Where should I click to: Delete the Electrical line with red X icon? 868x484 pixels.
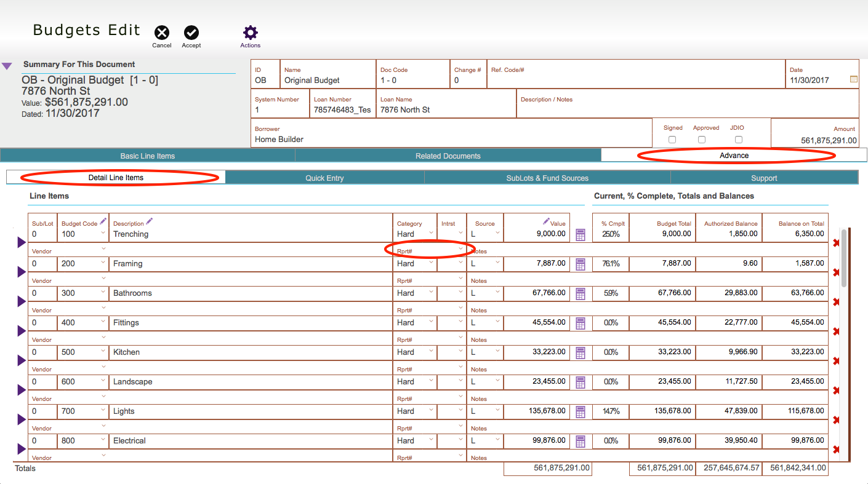[836, 450]
